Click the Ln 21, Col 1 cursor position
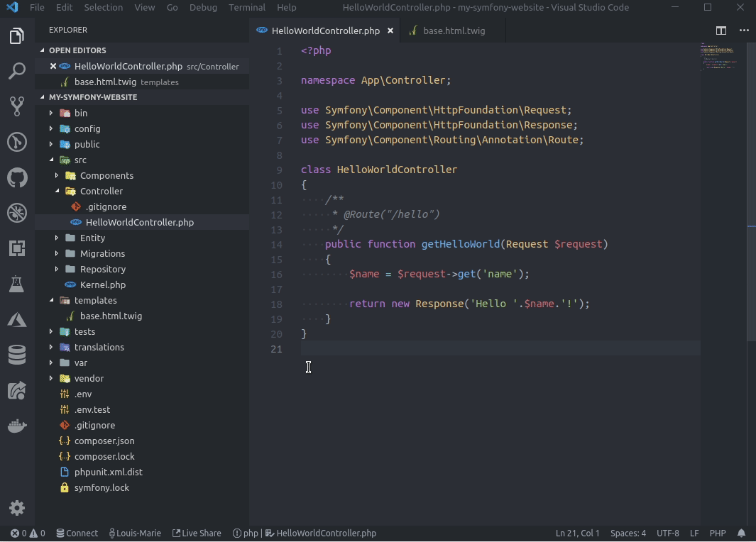The width and height of the screenshot is (756, 542). pos(577,533)
